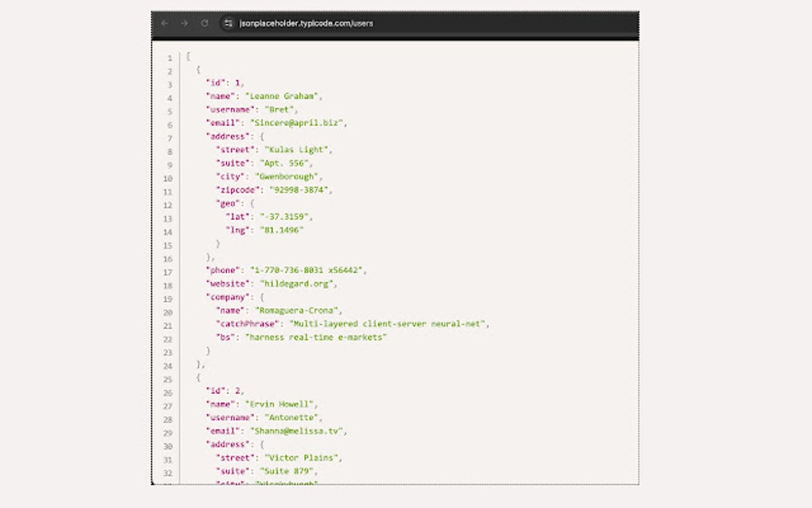Image resolution: width=812 pixels, height=508 pixels.
Task: Click the forward navigation arrow
Action: tap(184, 24)
